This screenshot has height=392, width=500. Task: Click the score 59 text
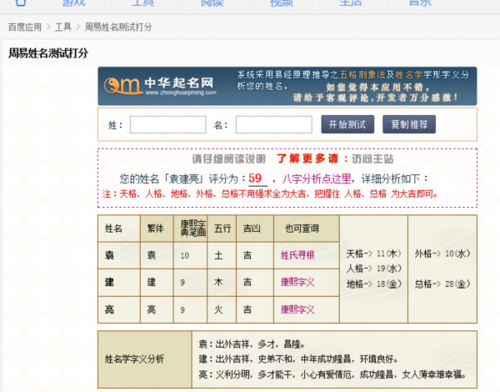(x=255, y=178)
